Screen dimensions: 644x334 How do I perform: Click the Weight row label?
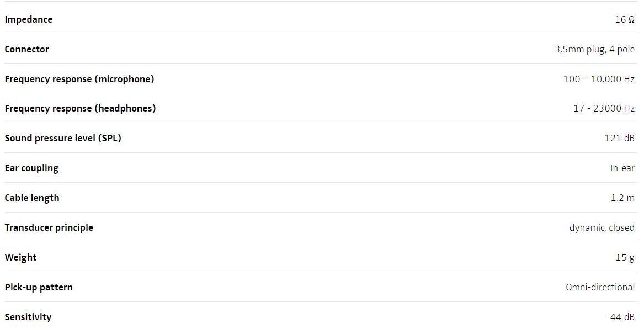click(x=20, y=257)
